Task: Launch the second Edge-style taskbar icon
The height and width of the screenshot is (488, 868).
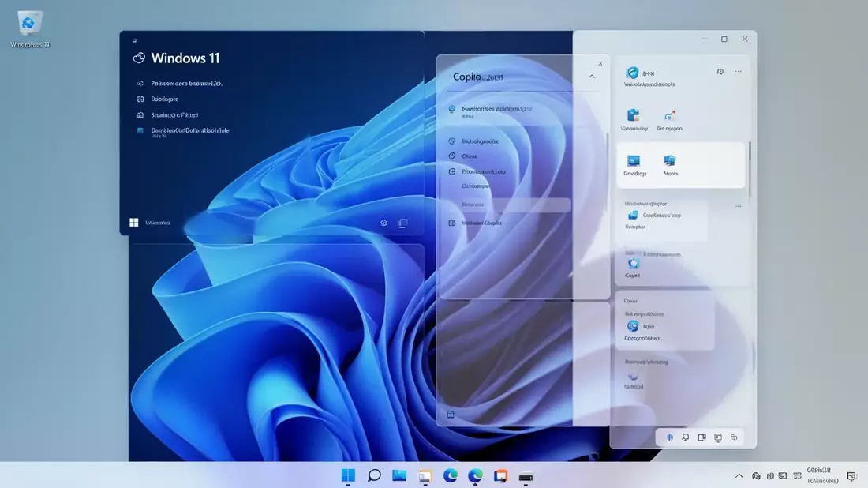Action: pos(475,475)
